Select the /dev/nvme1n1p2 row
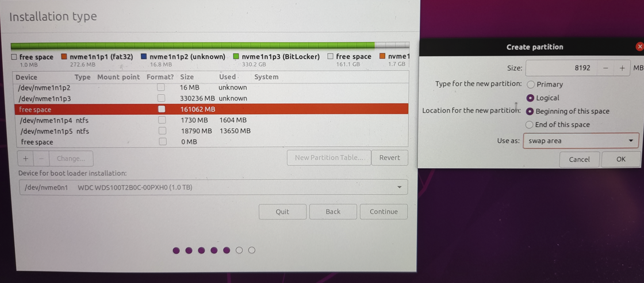This screenshot has height=283, width=644. (212, 87)
